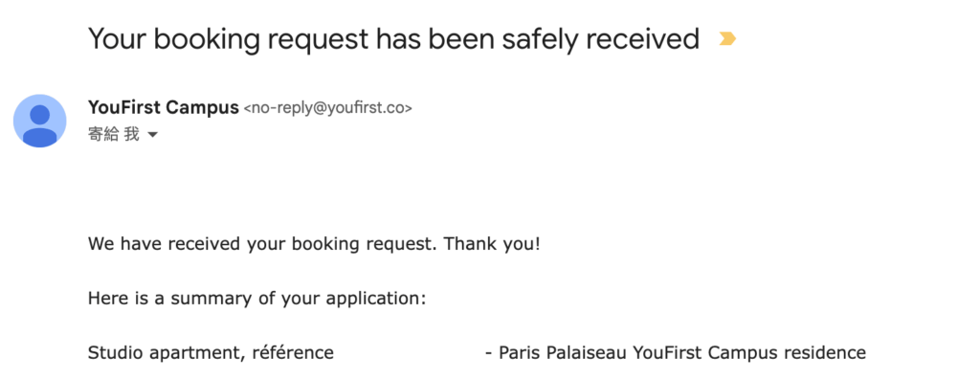The height and width of the screenshot is (380, 980).
Task: Click 'We have received your booking request' sentence
Action: [x=262, y=244]
